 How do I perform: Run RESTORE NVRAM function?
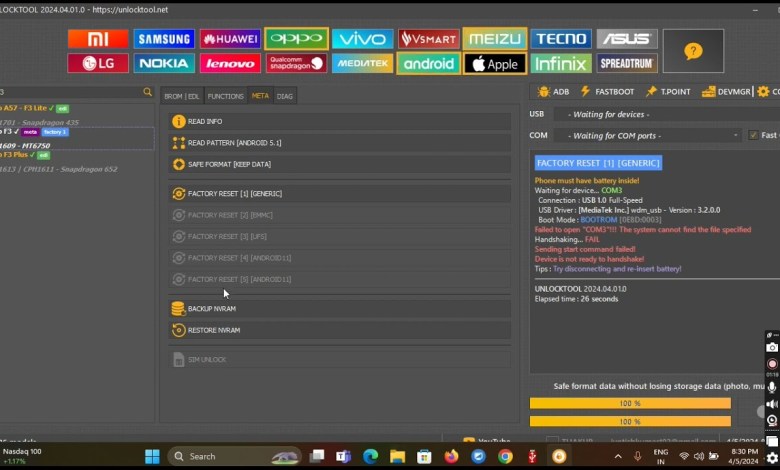pyautogui.click(x=340, y=330)
